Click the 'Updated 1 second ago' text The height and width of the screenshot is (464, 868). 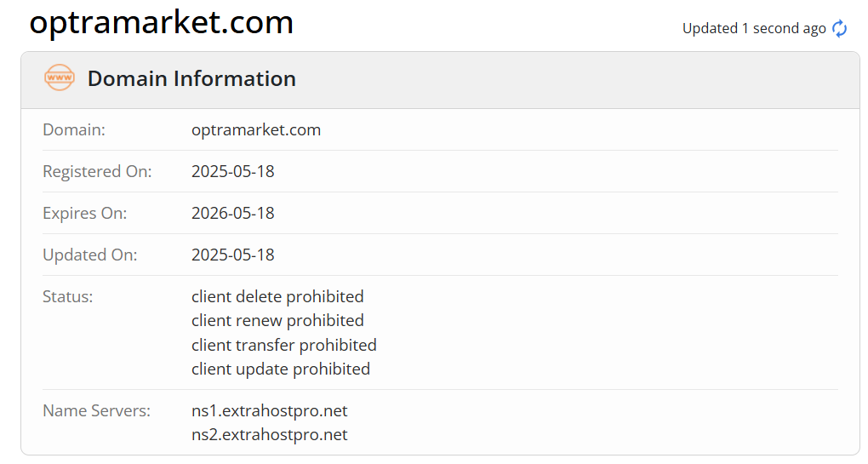click(753, 29)
